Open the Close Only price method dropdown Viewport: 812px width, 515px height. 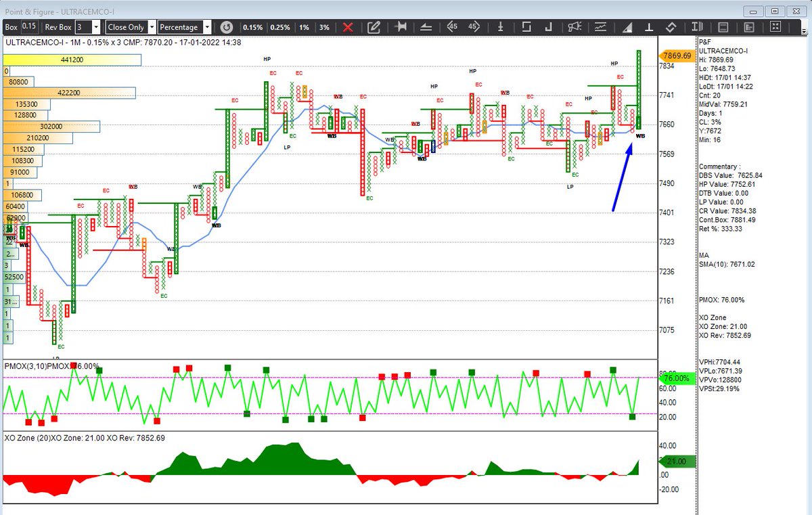[152, 27]
